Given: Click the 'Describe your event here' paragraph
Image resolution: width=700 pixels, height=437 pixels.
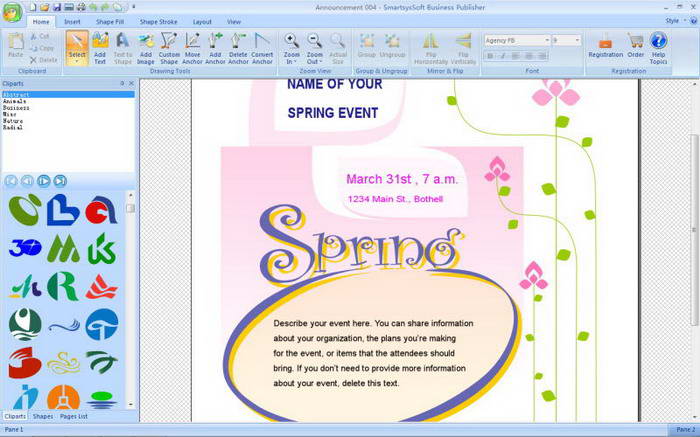Looking at the screenshot, I should (373, 353).
